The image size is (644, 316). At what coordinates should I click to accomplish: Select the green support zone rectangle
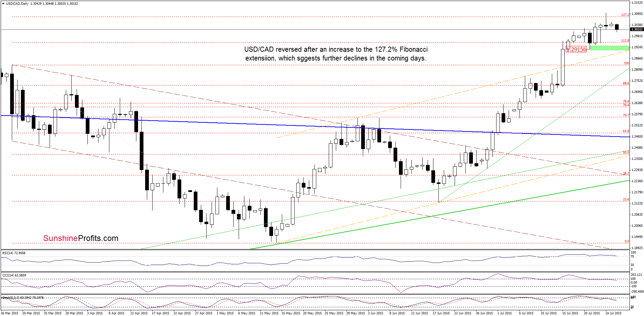[x=610, y=48]
